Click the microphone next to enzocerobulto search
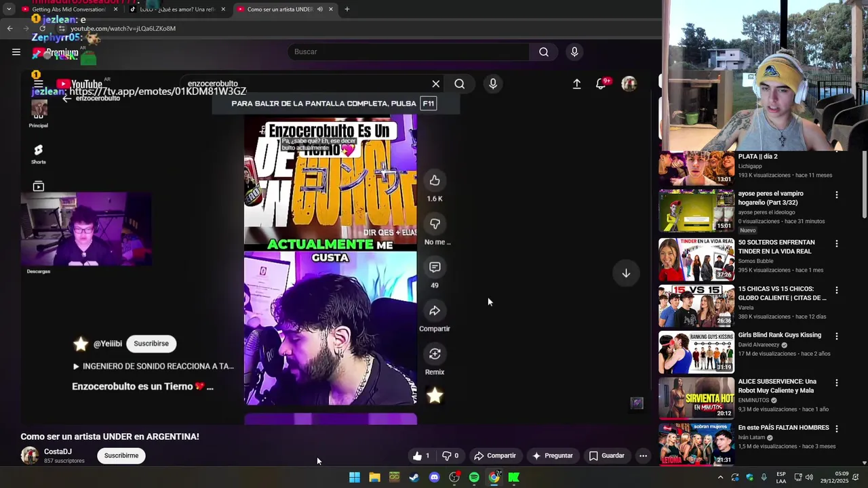The image size is (868, 488). pos(493,84)
